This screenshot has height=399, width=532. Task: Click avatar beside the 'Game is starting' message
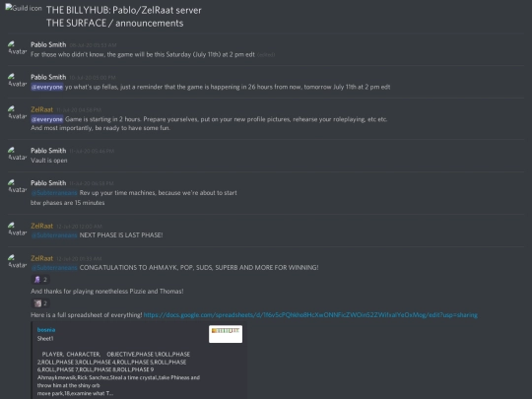(x=17, y=113)
